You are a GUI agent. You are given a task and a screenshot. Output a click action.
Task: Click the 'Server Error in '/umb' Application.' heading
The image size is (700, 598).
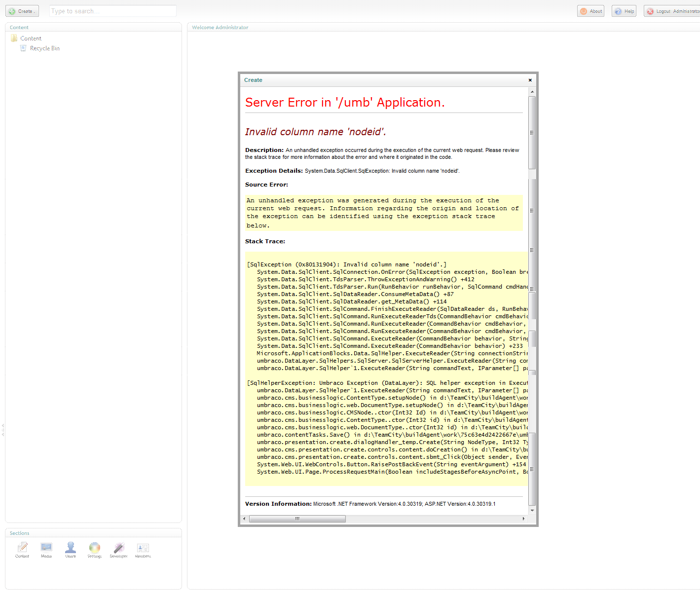(x=345, y=102)
